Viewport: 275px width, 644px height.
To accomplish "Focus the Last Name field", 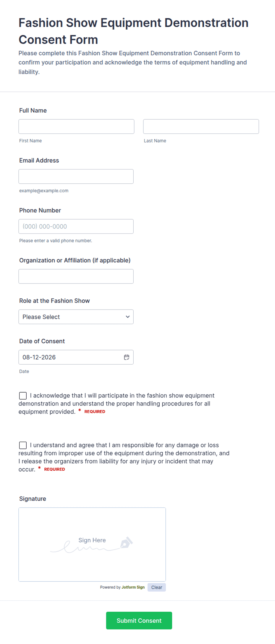I will coord(201,126).
